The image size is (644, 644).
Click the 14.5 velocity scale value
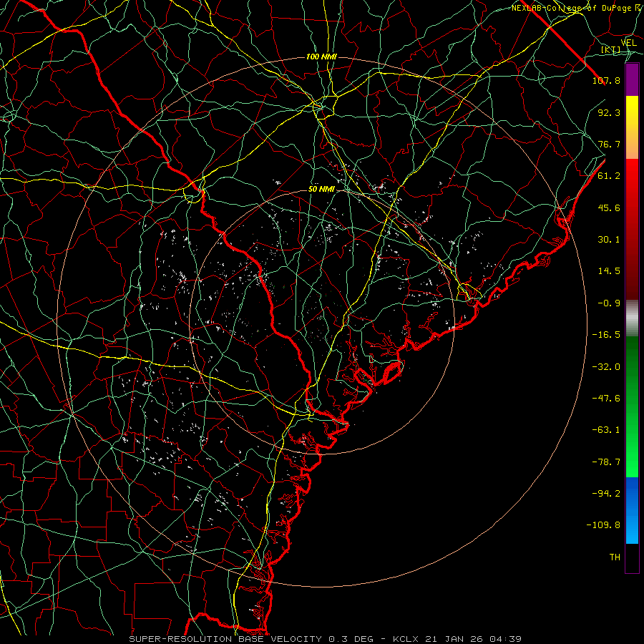click(x=609, y=271)
